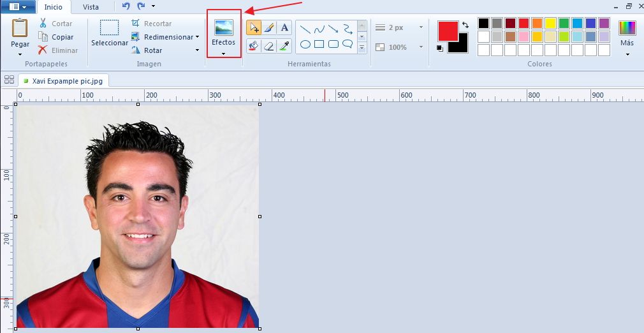Select the ellipse shape
This screenshot has width=644, height=333.
click(x=305, y=44)
